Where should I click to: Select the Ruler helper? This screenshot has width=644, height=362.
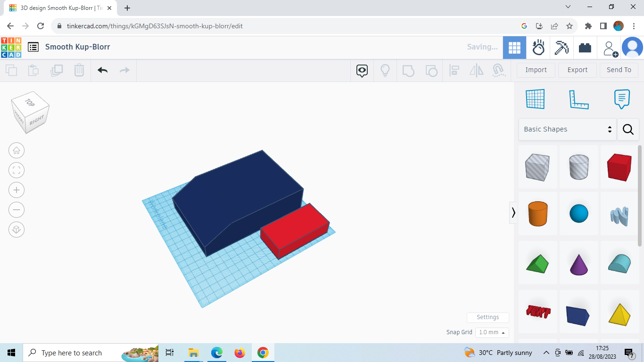coord(579,99)
